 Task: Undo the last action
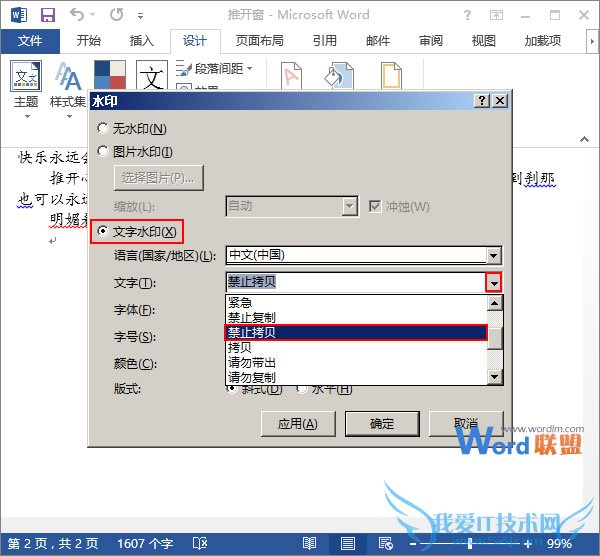click(77, 15)
